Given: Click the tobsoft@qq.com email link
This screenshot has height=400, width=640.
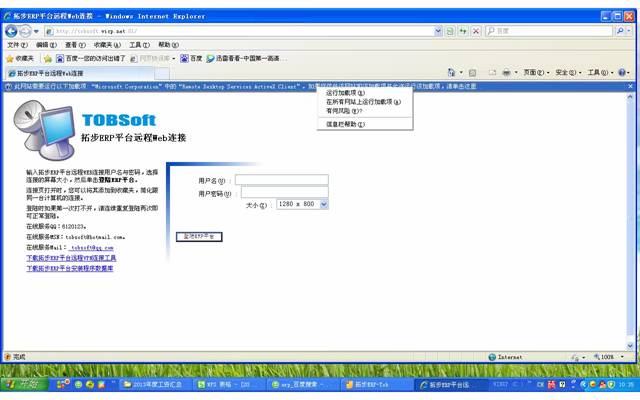Looking at the screenshot, I should (92, 247).
